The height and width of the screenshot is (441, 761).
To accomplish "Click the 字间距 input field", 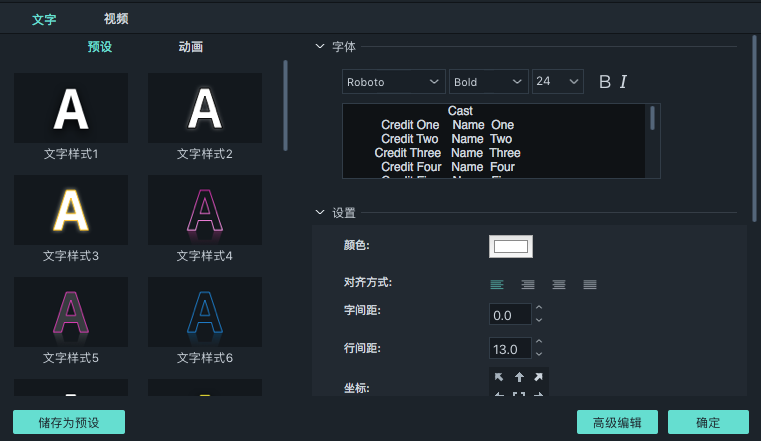I will (x=510, y=314).
